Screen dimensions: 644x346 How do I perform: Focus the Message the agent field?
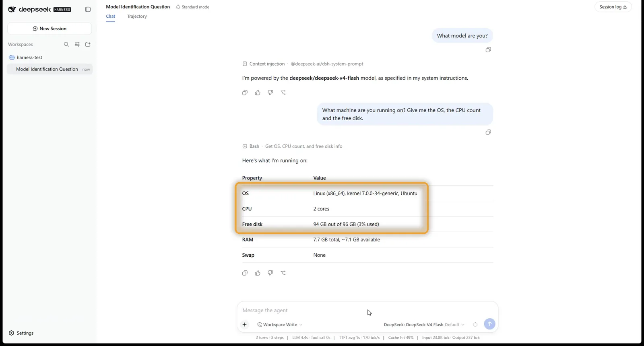pyautogui.click(x=367, y=311)
